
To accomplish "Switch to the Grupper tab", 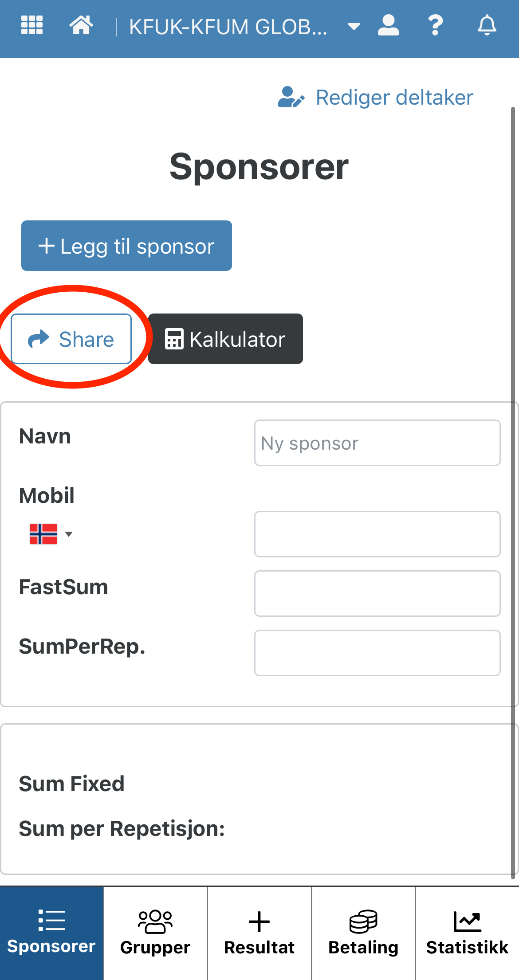I will (x=155, y=933).
